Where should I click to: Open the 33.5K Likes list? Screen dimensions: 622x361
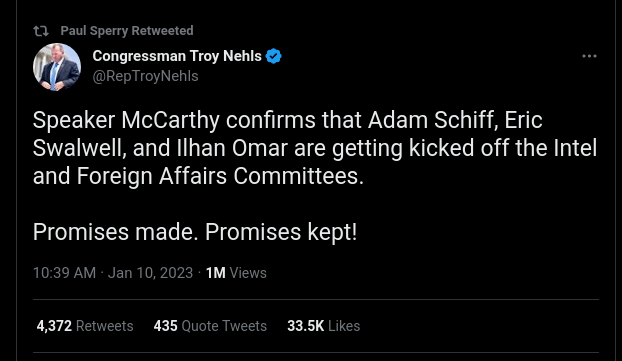pyautogui.click(x=324, y=326)
